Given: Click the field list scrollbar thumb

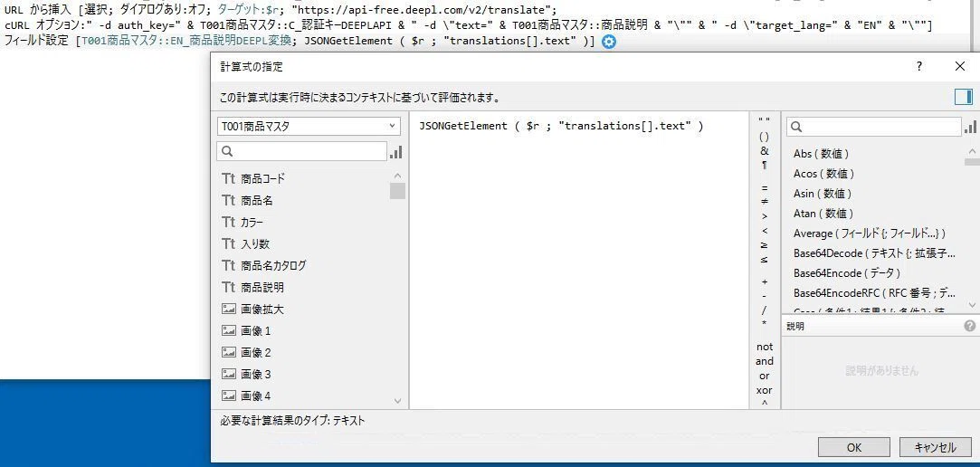Looking at the screenshot, I should click(x=397, y=190).
